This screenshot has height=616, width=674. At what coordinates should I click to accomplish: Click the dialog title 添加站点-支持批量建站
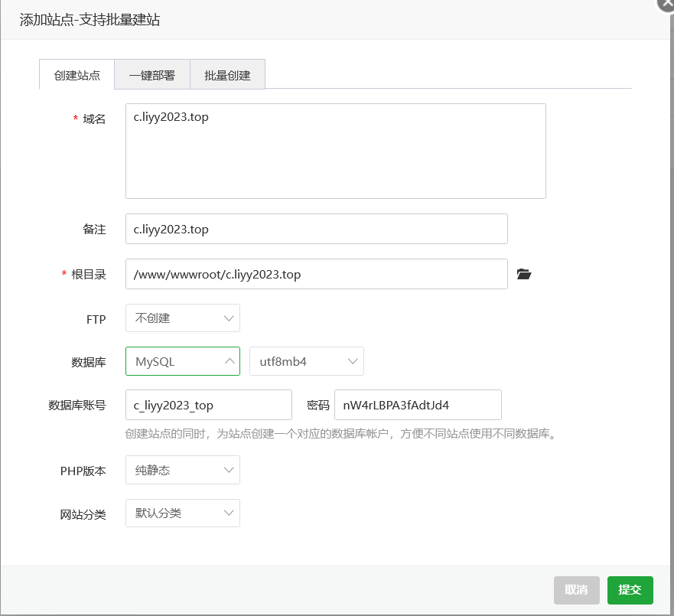point(90,20)
